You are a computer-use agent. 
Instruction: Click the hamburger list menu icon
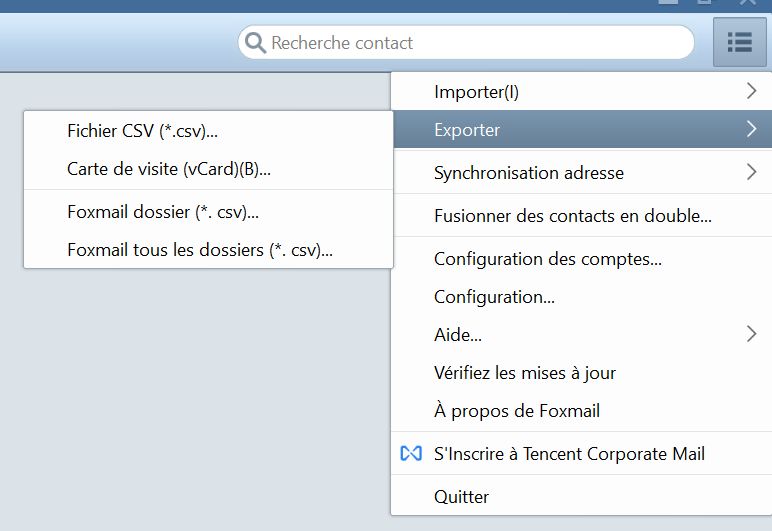coord(740,42)
